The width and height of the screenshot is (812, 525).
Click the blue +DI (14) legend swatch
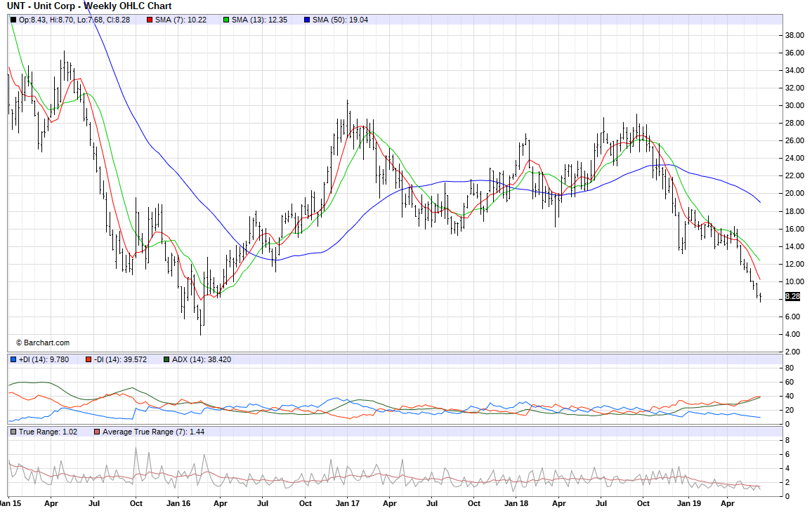pyautogui.click(x=13, y=359)
